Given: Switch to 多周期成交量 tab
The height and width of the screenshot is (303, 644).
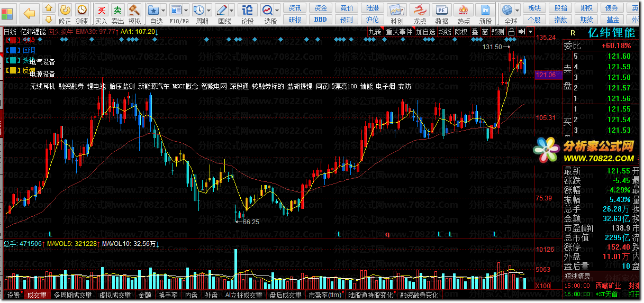Looking at the screenshot, I should (x=73, y=295).
